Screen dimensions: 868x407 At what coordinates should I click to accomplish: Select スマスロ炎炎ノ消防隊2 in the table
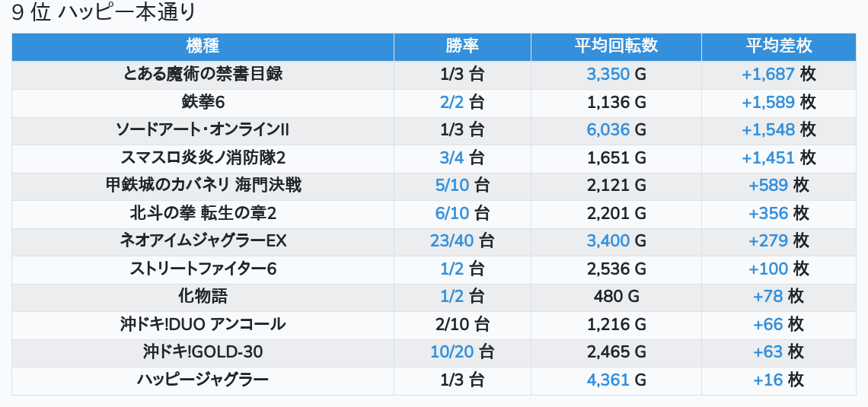point(203,157)
